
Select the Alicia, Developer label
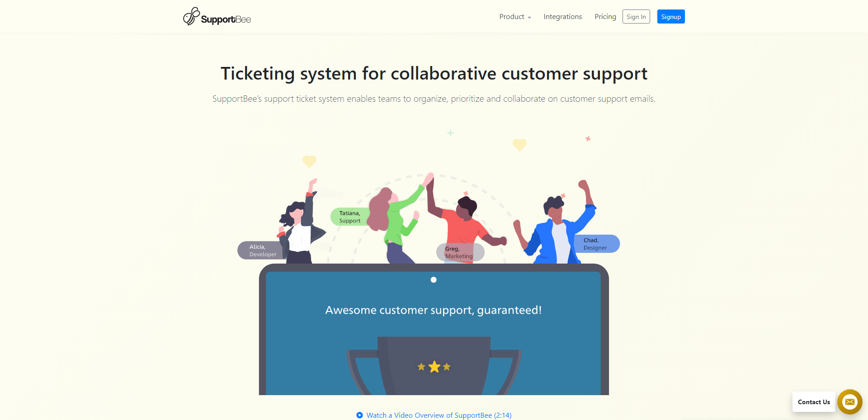tap(262, 250)
